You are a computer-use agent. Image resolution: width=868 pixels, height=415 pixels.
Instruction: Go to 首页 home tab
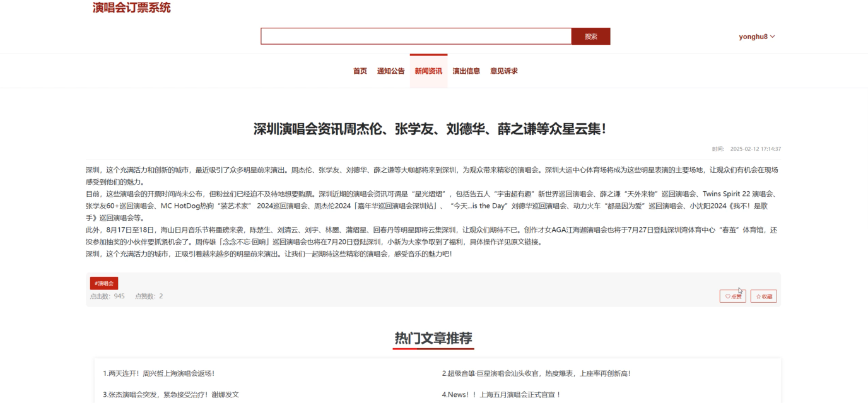click(360, 71)
